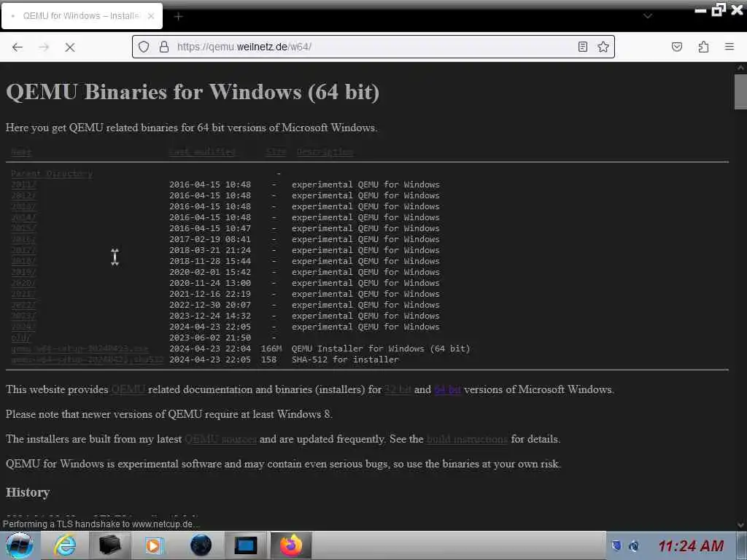
Task: Open folder dated 2023-12-24 14:32
Action: [23, 316]
